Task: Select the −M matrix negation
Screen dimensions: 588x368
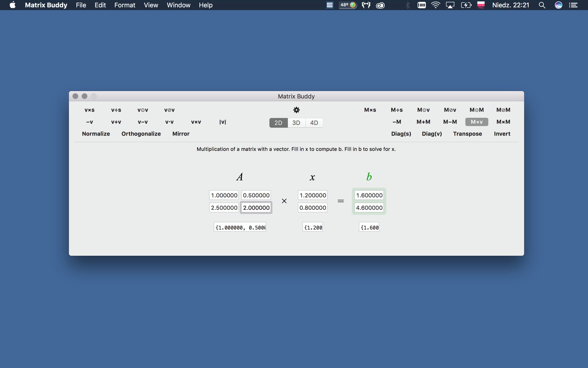Action: [397, 122]
